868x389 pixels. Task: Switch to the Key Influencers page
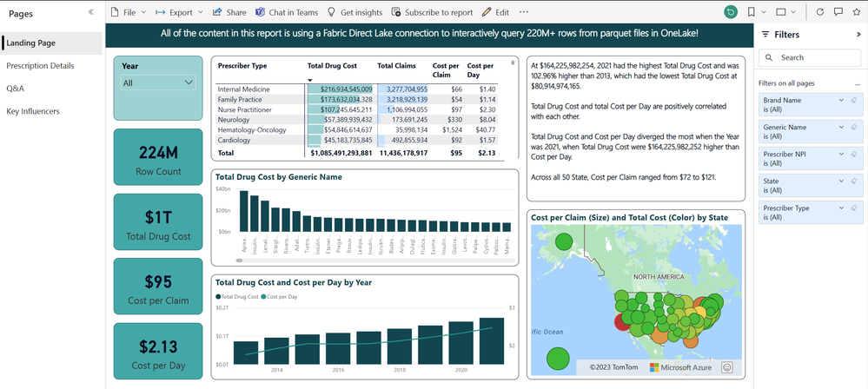pyautogui.click(x=33, y=111)
